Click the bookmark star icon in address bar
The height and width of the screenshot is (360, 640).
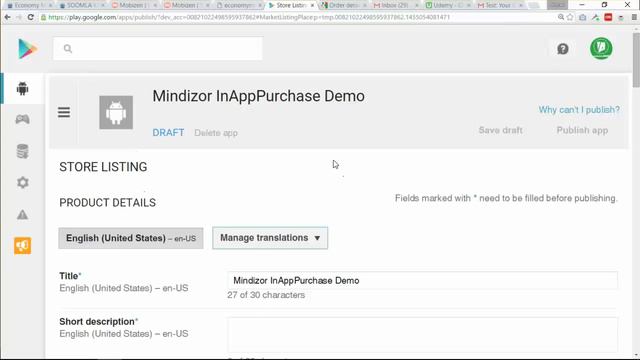click(570, 17)
